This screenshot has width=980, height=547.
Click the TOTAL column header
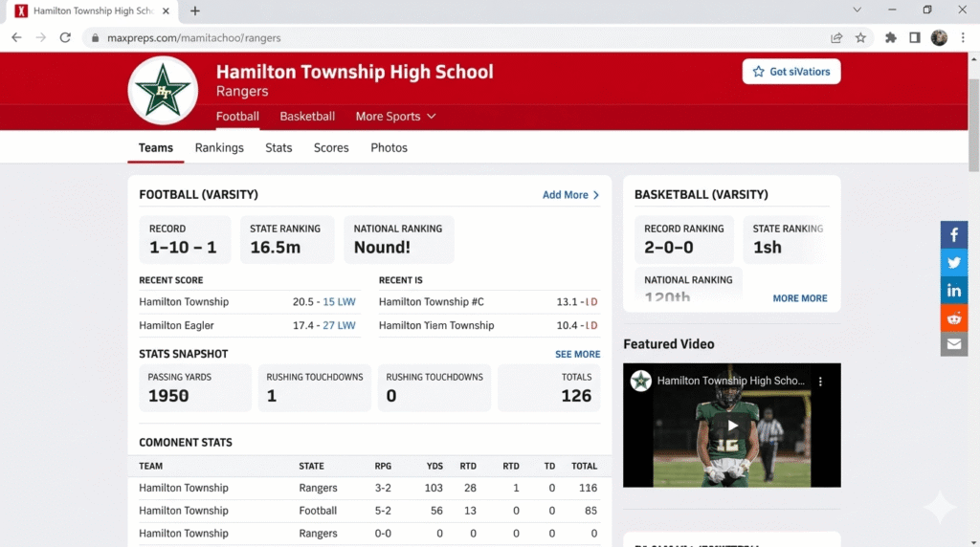click(584, 467)
